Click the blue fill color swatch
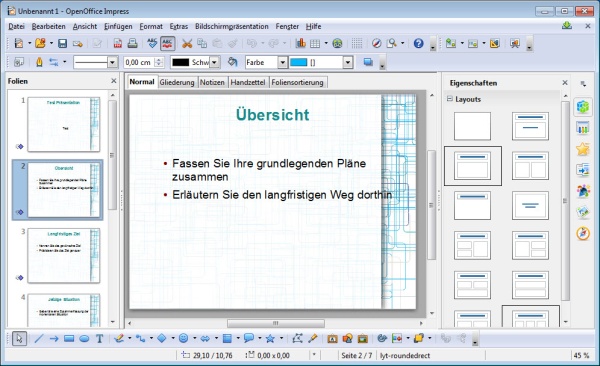The image size is (600, 366). (x=298, y=62)
